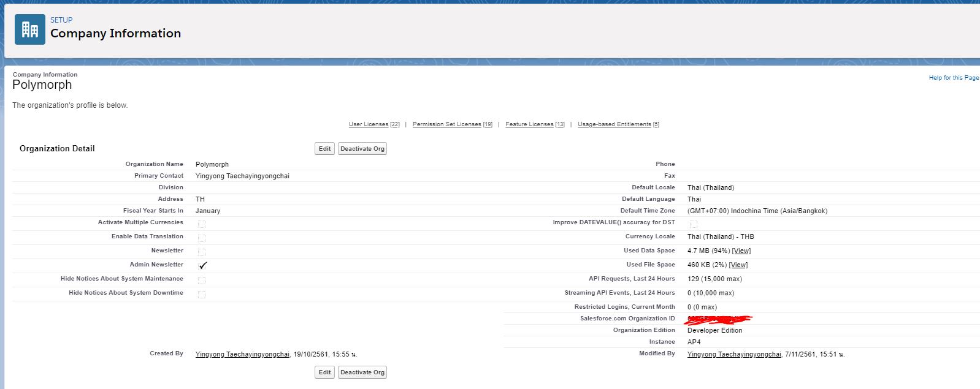Click Default Language value Thai

click(694, 200)
